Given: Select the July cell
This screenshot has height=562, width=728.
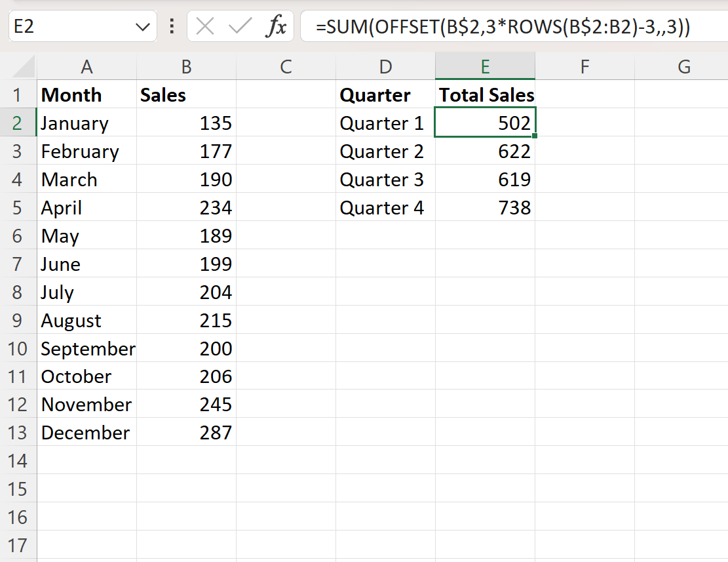Looking at the screenshot, I should click(x=86, y=292).
